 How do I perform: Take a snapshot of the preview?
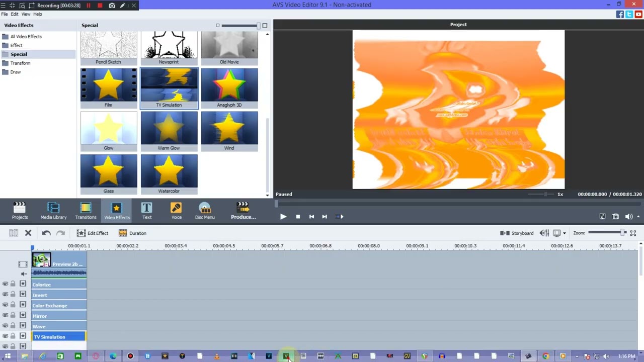pos(615,217)
